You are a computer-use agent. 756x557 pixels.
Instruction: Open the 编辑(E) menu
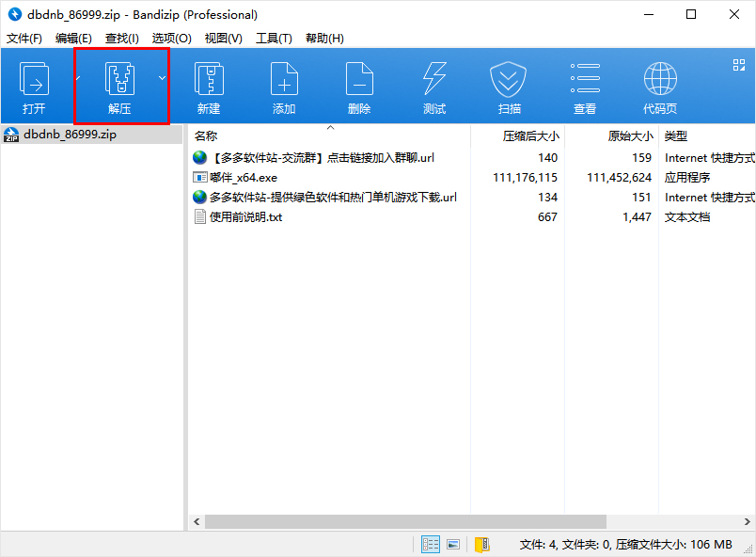(73, 38)
